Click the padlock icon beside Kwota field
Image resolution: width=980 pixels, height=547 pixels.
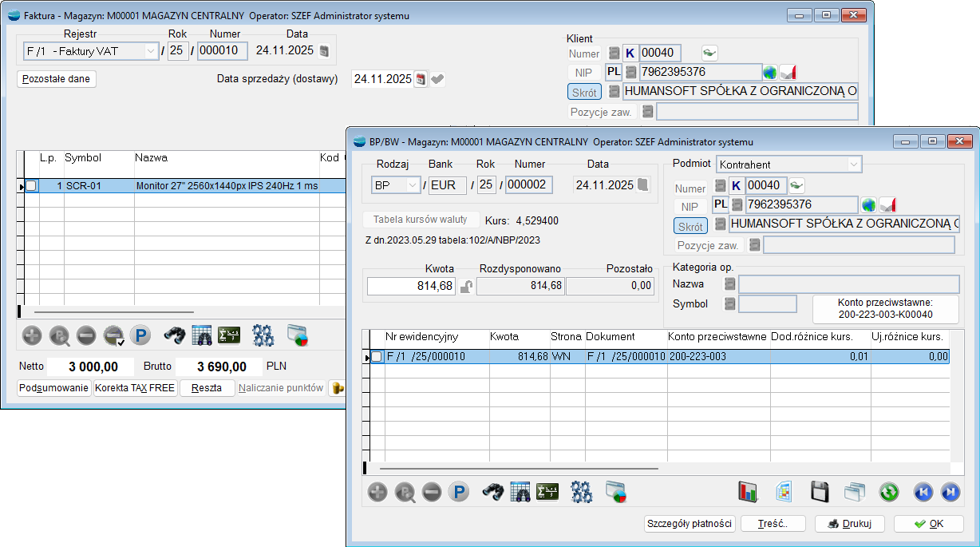[x=466, y=286]
